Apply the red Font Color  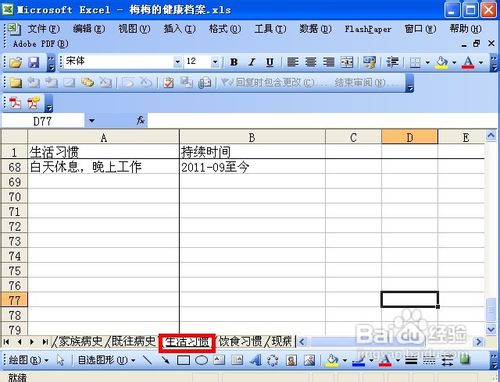(468, 62)
